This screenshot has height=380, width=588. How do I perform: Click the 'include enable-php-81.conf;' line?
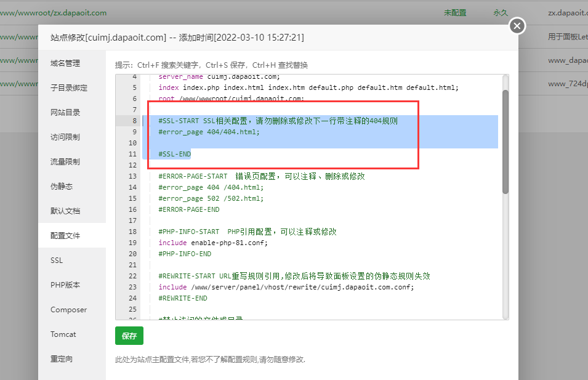pos(213,243)
